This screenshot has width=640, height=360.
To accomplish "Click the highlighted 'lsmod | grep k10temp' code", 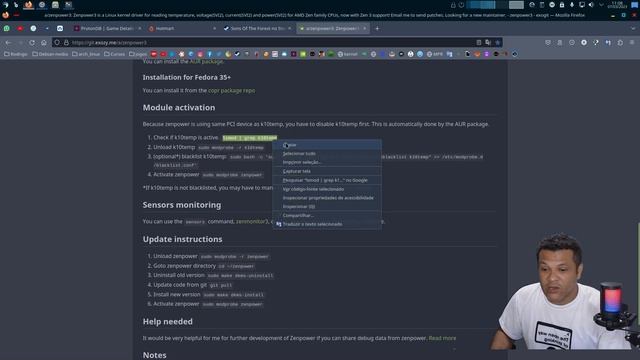I will 250,138.
